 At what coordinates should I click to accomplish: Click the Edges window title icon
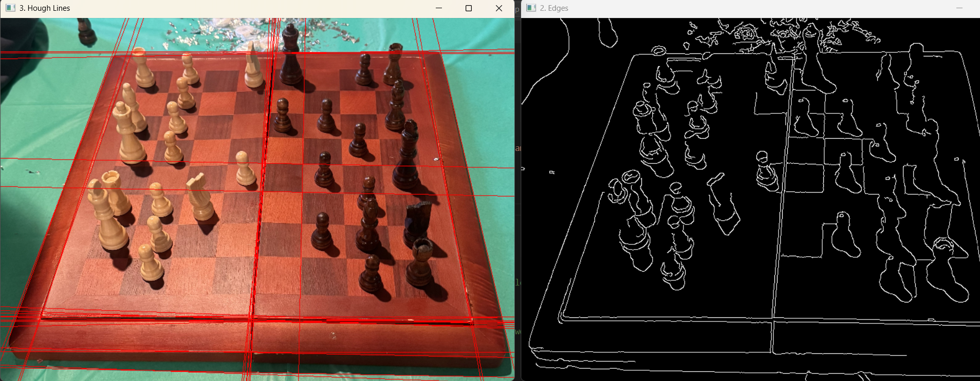pos(531,8)
